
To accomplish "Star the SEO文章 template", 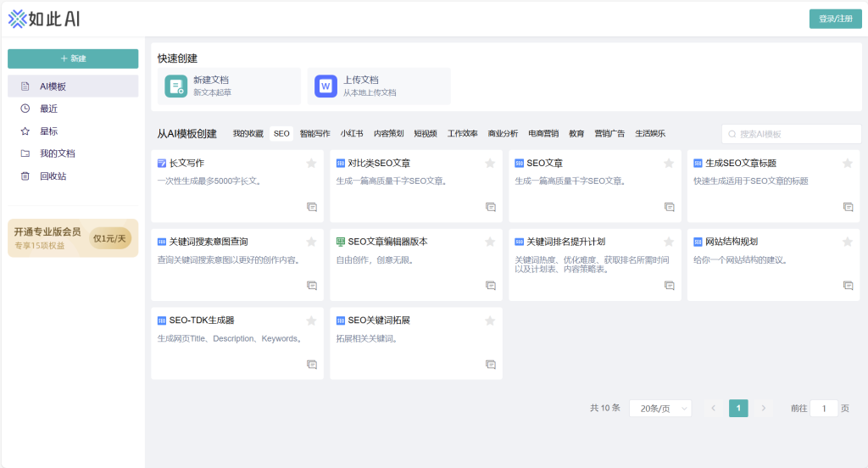I will pos(669,164).
